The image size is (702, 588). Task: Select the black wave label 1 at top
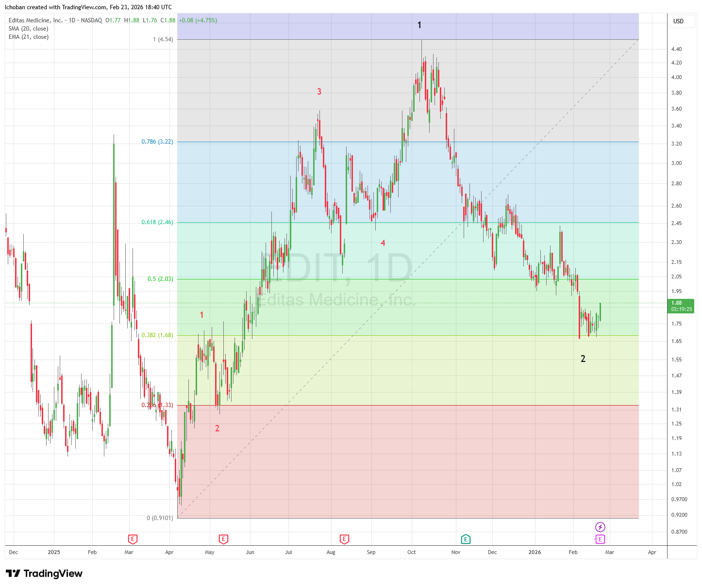click(x=419, y=25)
